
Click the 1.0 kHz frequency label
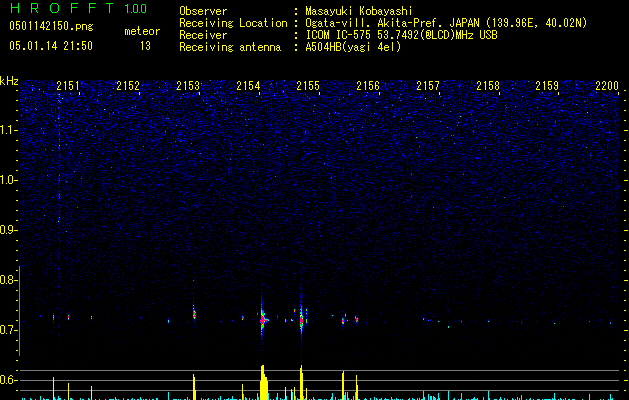tap(9, 180)
